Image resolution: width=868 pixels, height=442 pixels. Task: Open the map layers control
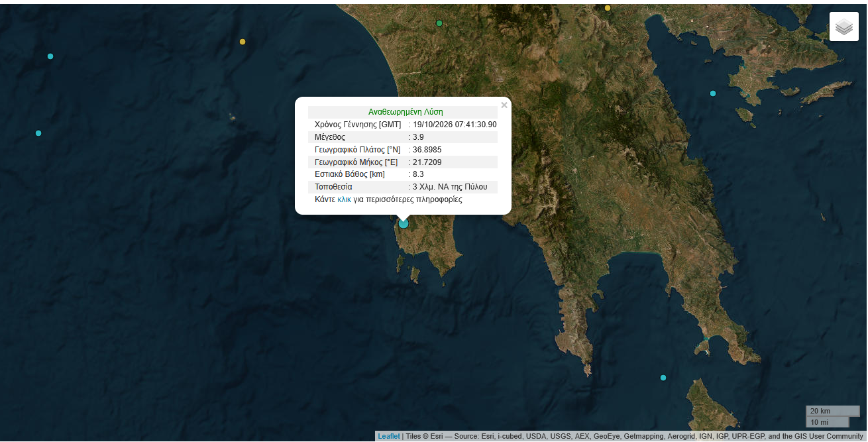843,27
